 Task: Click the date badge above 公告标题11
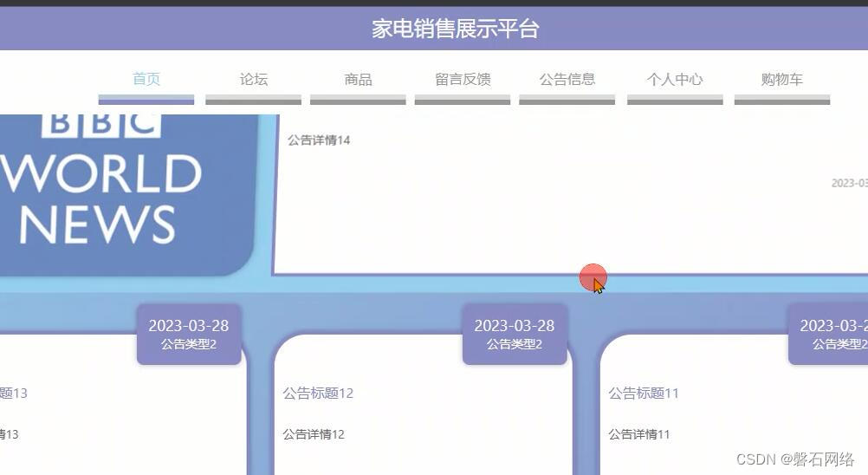(828, 334)
